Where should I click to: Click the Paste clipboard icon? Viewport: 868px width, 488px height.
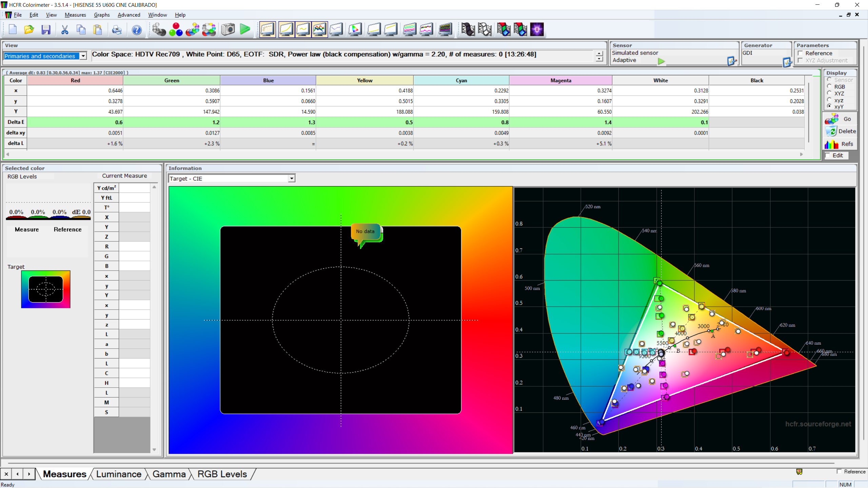pyautogui.click(x=98, y=29)
